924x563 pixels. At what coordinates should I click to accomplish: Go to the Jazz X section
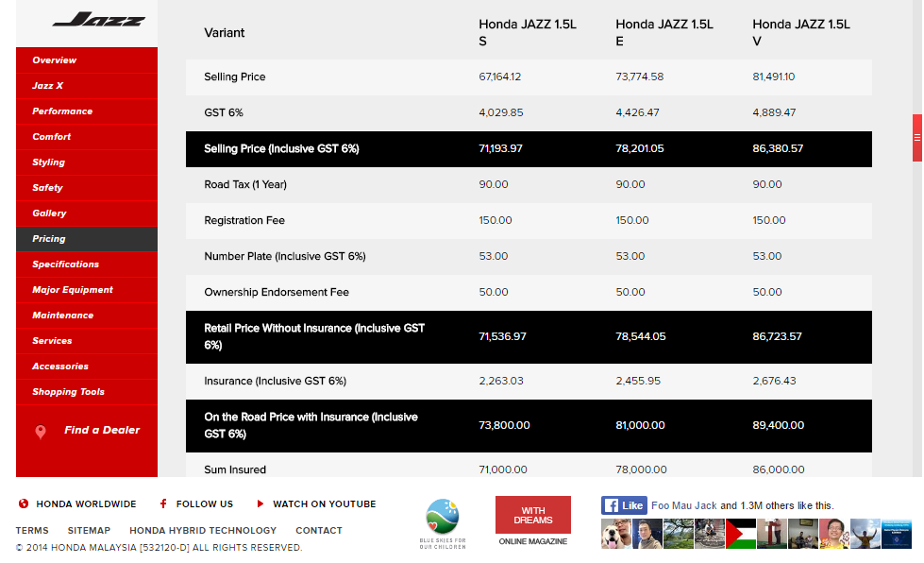48,86
